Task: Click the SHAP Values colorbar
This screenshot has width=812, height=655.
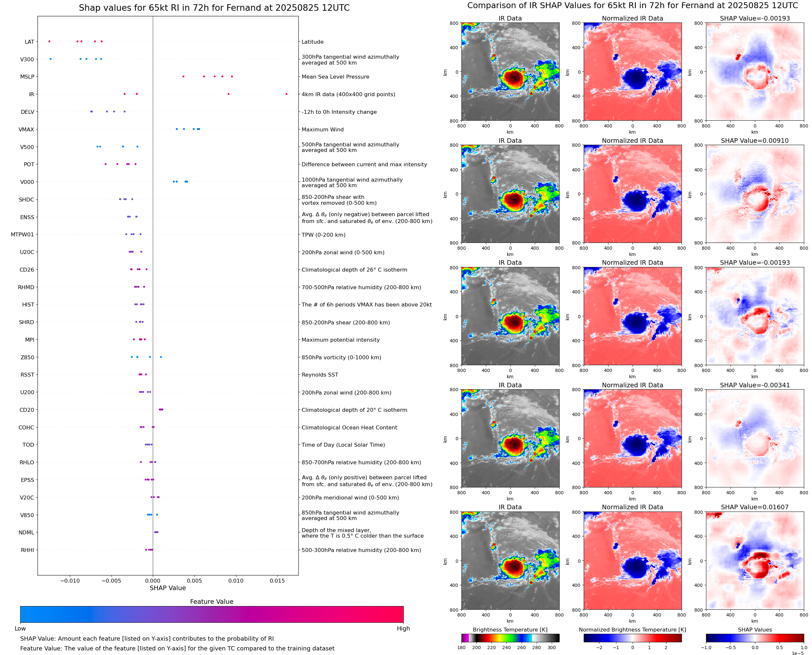Action: point(755,638)
